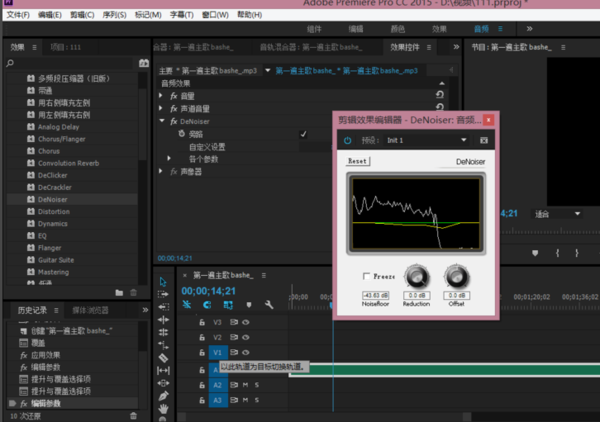600x422 pixels.
Task: Click Mark Out bracket in Program monitor
Action: pyautogui.click(x=577, y=253)
